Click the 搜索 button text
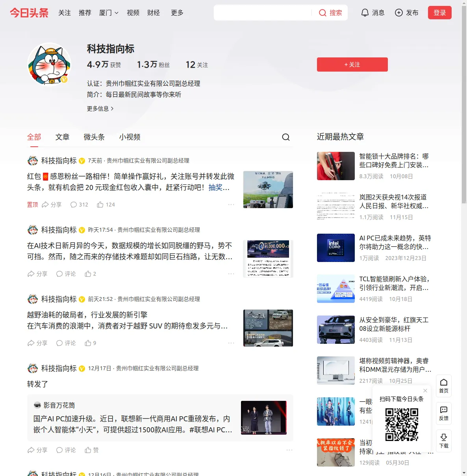This screenshot has height=476, width=467. (336, 13)
